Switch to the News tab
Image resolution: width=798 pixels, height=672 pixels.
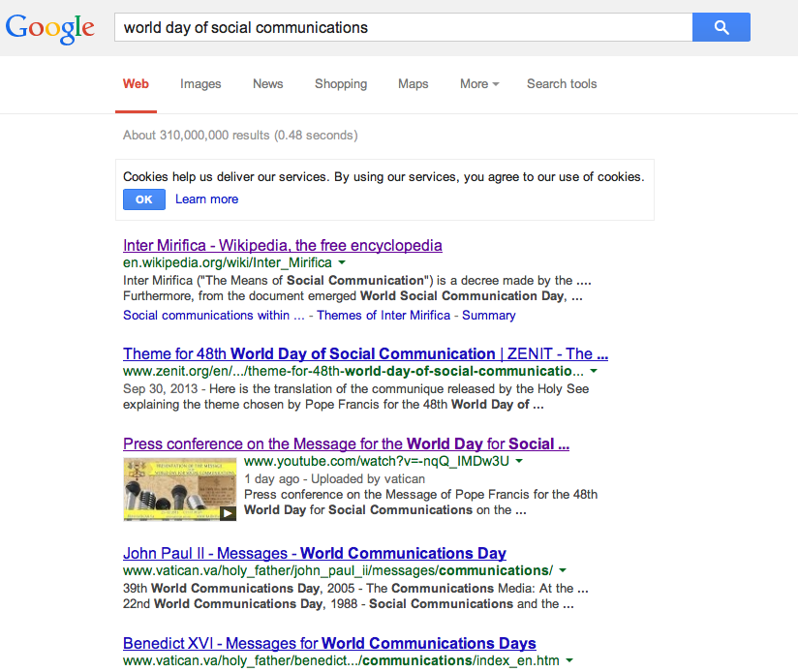pyautogui.click(x=267, y=84)
